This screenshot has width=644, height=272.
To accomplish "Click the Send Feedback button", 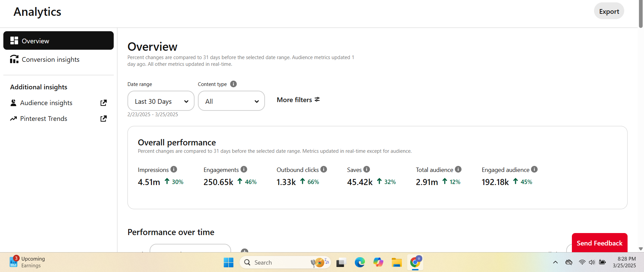I will pyautogui.click(x=599, y=243).
